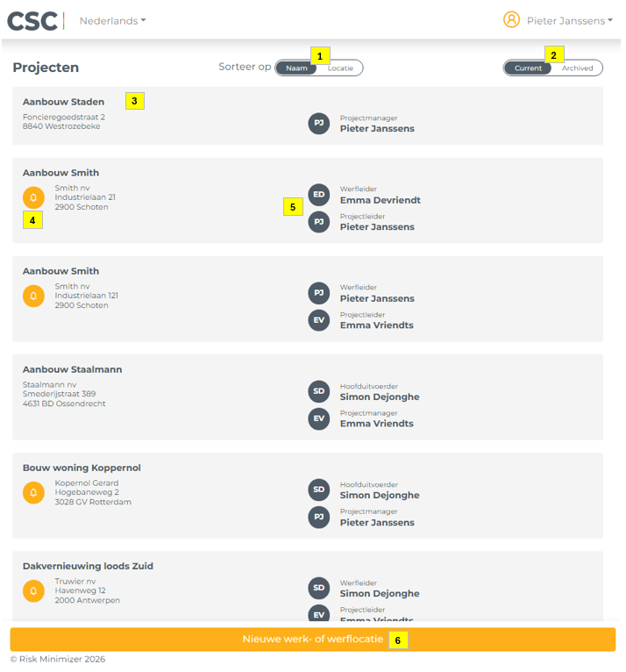Open the Aanbouw Staalmann project
This screenshot has height=672, width=626.
tap(72, 369)
